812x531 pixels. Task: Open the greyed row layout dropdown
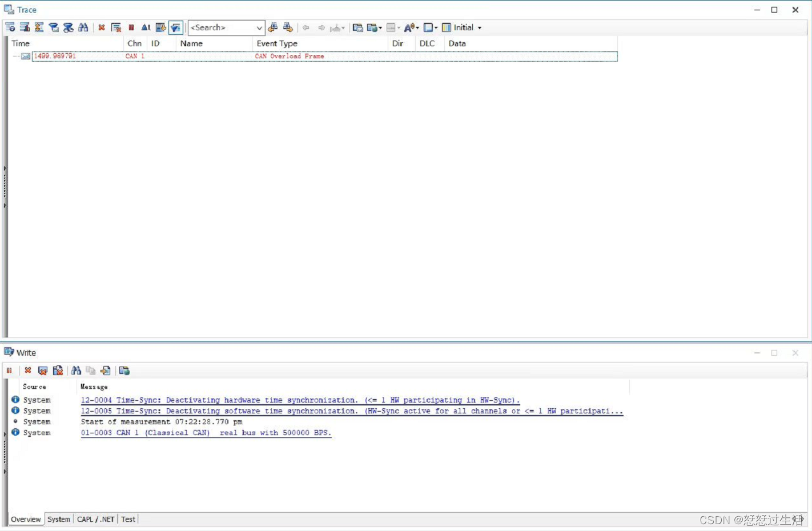pos(393,27)
